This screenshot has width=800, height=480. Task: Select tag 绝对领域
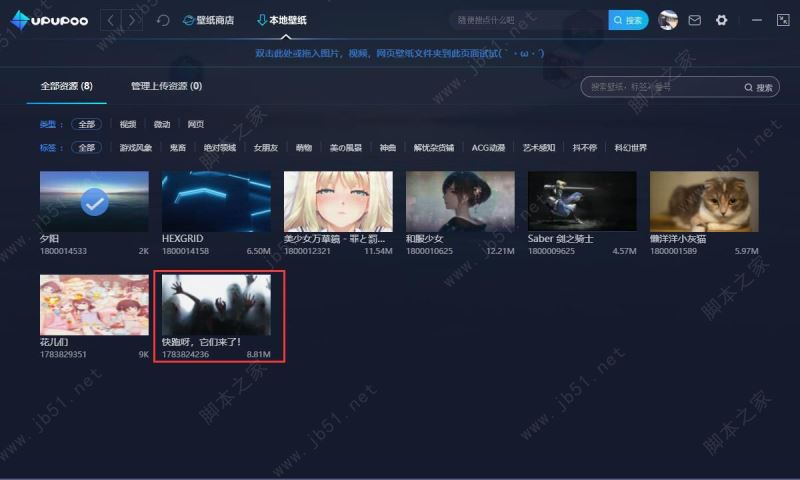click(220, 147)
